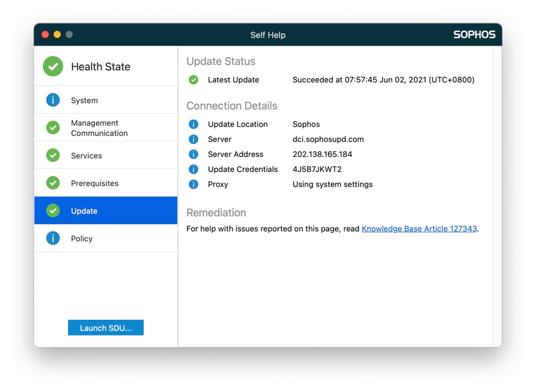
Task: Click the Sophos logo in the title bar
Action: tap(474, 34)
